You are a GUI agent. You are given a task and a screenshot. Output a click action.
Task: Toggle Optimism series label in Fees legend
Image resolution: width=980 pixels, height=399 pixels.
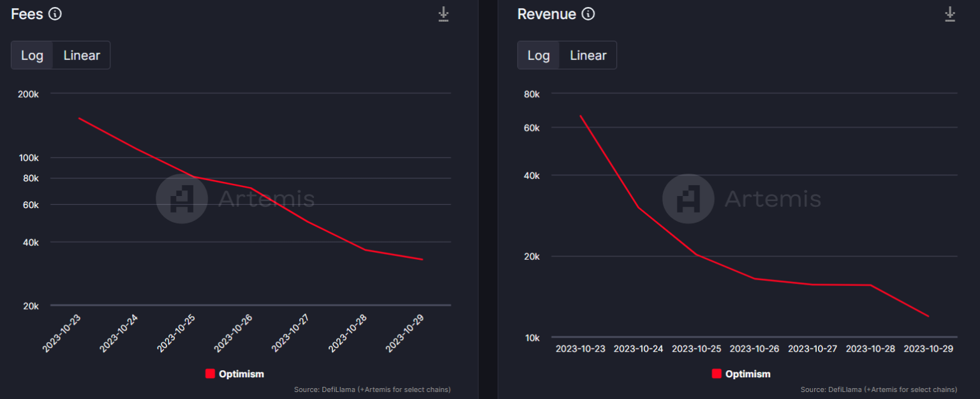point(241,374)
